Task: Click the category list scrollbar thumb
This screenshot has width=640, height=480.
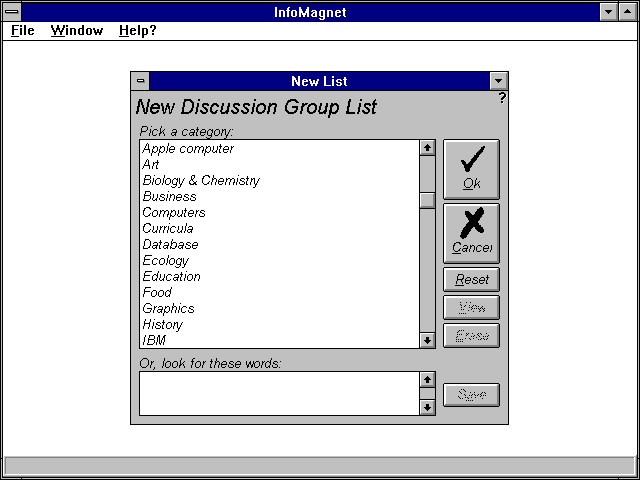Action: [427, 200]
